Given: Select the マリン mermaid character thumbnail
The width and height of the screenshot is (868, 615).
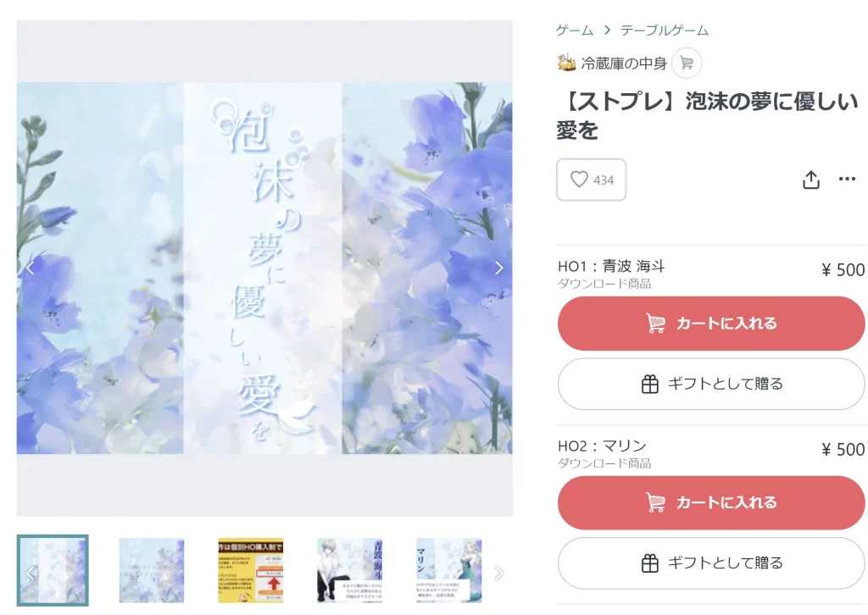Looking at the screenshot, I should [x=449, y=570].
